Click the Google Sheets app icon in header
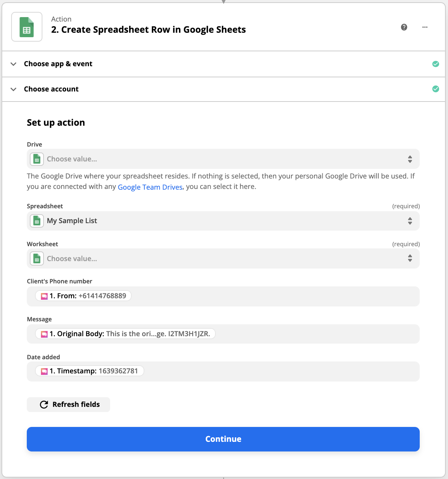The height and width of the screenshot is (479, 448). coord(27,27)
